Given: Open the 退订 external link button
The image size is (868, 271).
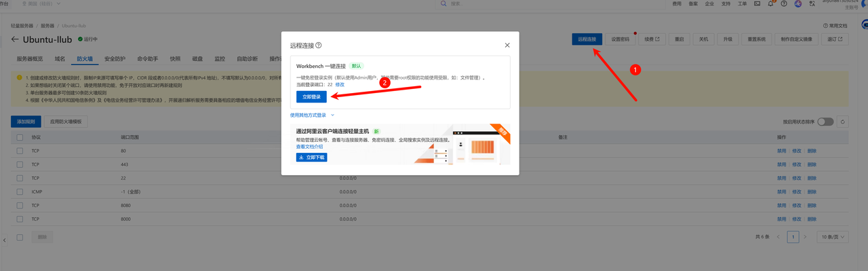Looking at the screenshot, I should 835,39.
